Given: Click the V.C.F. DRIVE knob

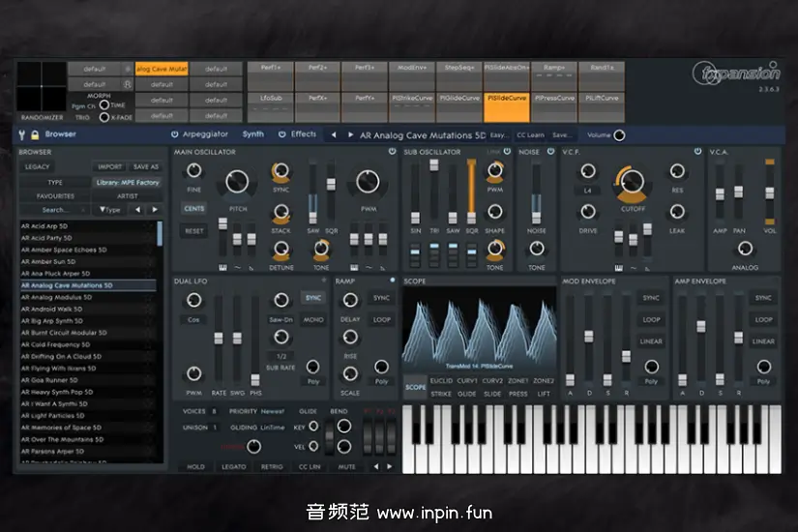Looking at the screenshot, I should pyautogui.click(x=588, y=211).
